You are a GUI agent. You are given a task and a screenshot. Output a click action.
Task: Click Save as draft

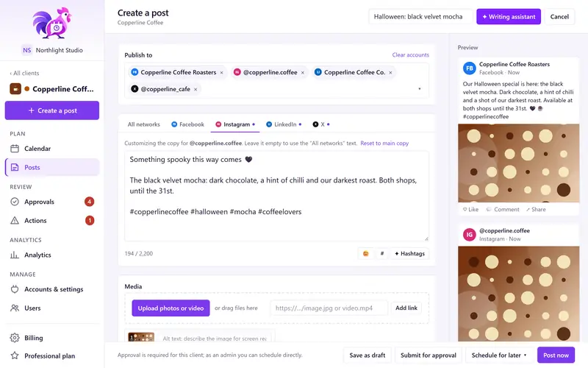(x=367, y=355)
